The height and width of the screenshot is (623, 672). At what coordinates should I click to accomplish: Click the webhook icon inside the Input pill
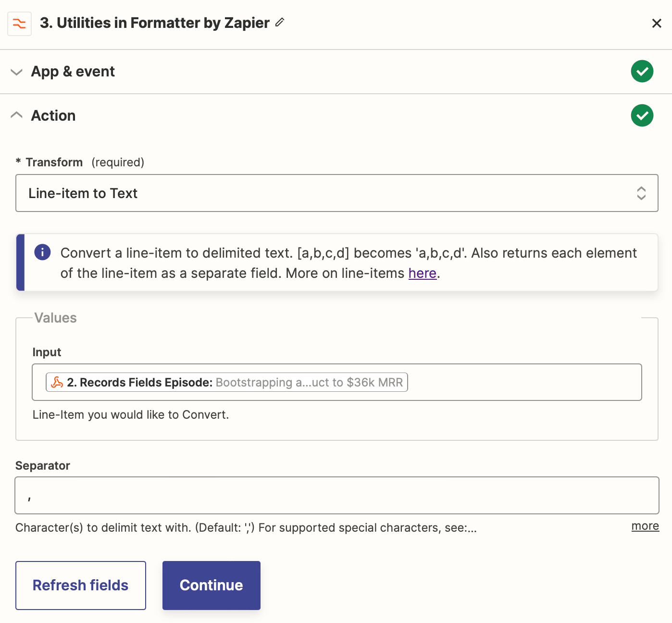pyautogui.click(x=58, y=382)
